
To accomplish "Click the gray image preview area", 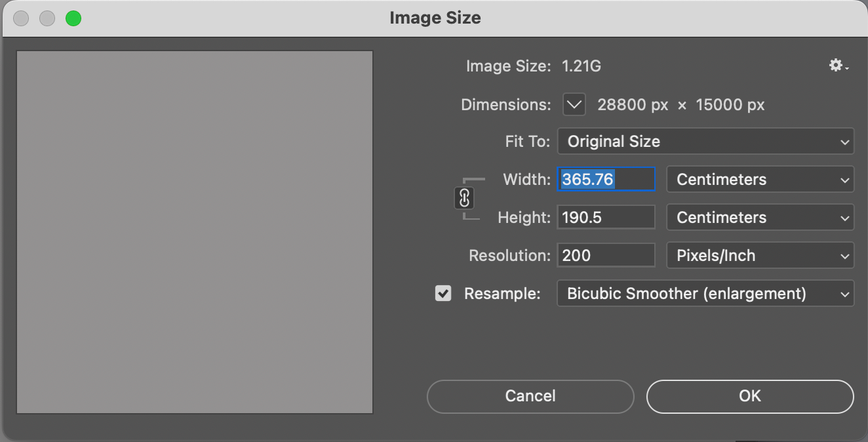I will coord(195,232).
